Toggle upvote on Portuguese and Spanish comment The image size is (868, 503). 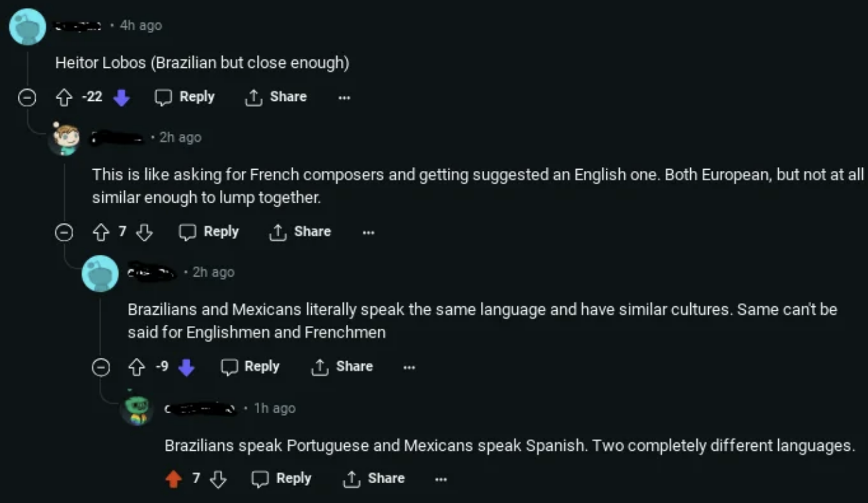(174, 479)
